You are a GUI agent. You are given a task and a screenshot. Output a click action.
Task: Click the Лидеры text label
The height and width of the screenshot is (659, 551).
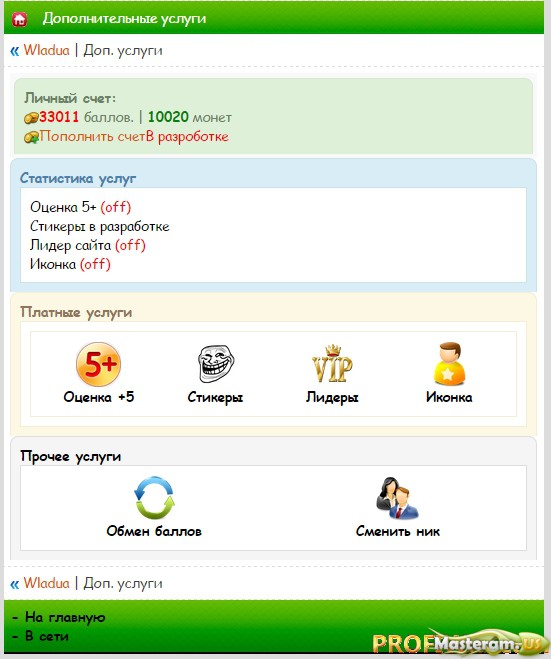332,398
